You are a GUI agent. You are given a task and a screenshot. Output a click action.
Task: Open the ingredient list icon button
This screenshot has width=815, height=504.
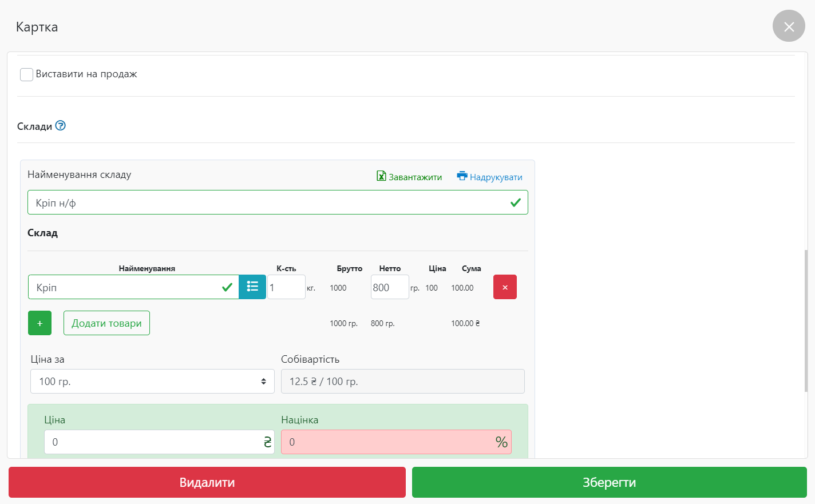pyautogui.click(x=252, y=287)
